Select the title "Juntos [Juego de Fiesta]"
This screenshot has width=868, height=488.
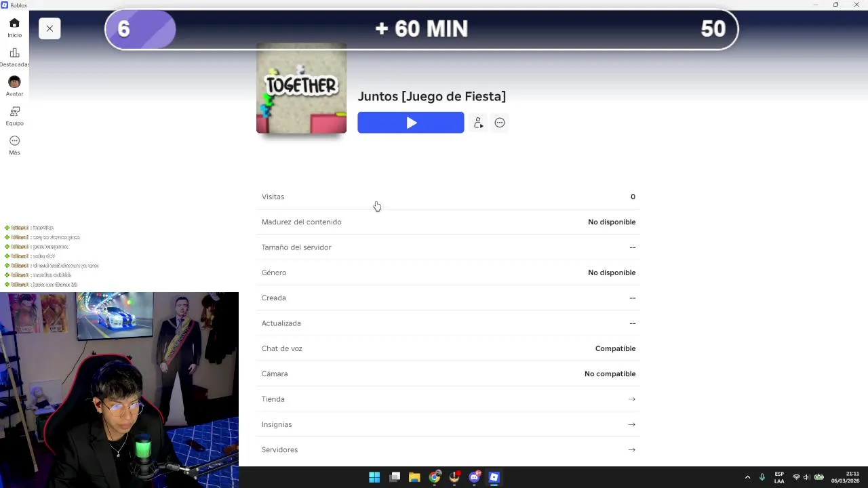[432, 96]
